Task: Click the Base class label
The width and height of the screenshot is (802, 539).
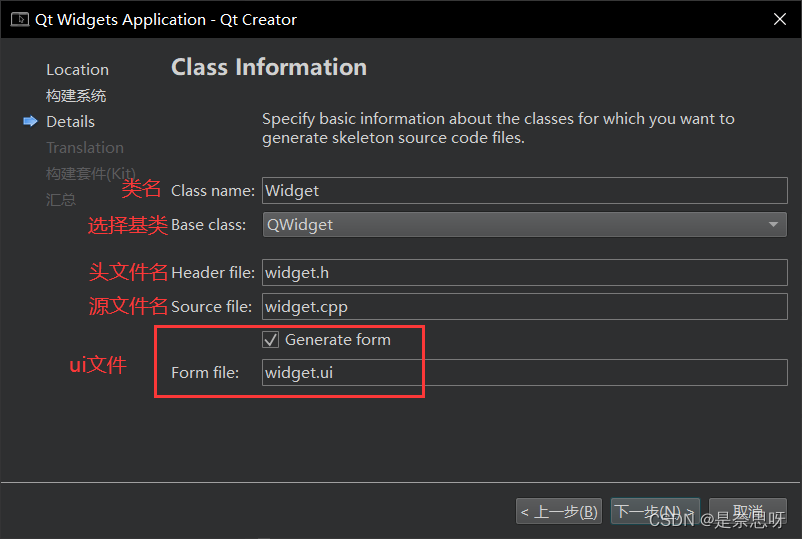Action: [x=208, y=225]
